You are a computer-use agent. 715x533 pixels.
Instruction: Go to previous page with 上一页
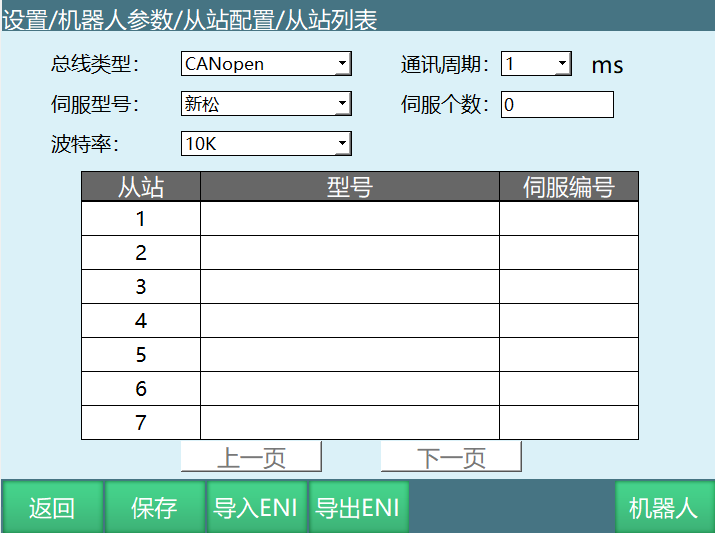coord(251,457)
